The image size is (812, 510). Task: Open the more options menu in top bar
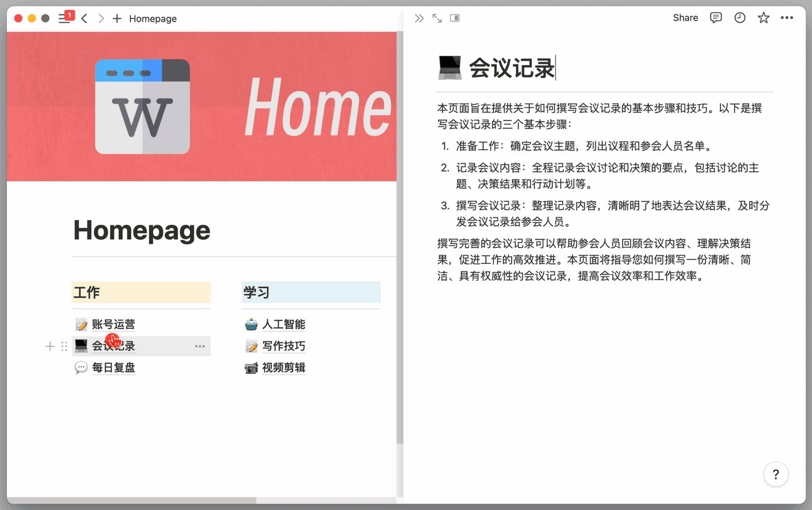(787, 18)
